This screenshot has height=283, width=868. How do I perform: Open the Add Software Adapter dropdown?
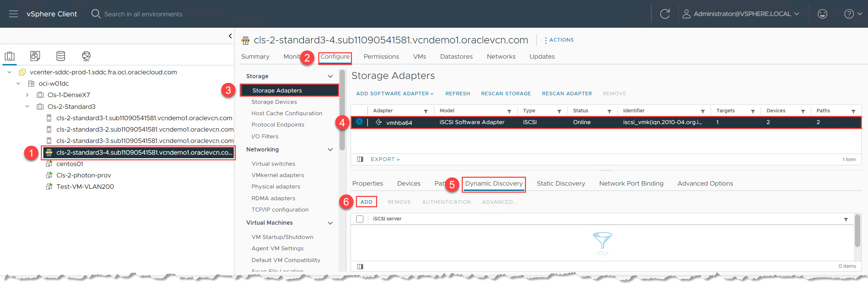tap(395, 94)
